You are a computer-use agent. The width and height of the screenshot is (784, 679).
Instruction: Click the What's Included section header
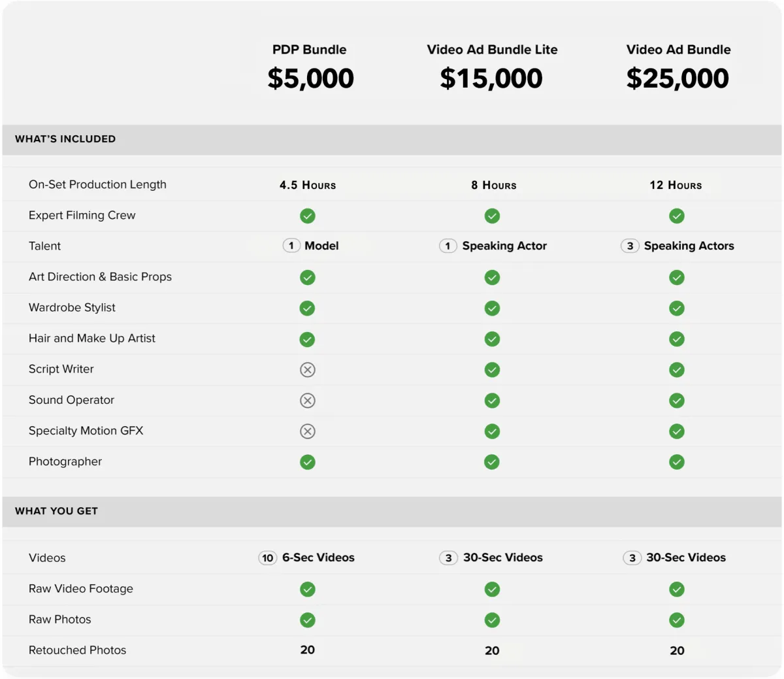pyautogui.click(x=65, y=139)
